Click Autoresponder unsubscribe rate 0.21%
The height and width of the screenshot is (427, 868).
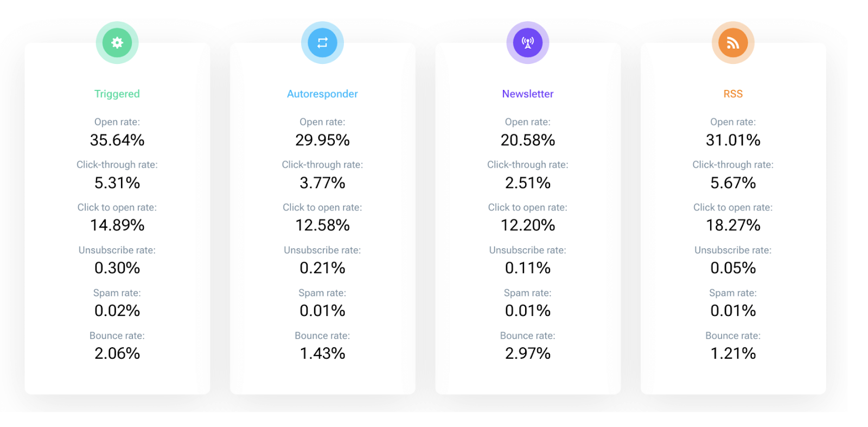(x=322, y=268)
